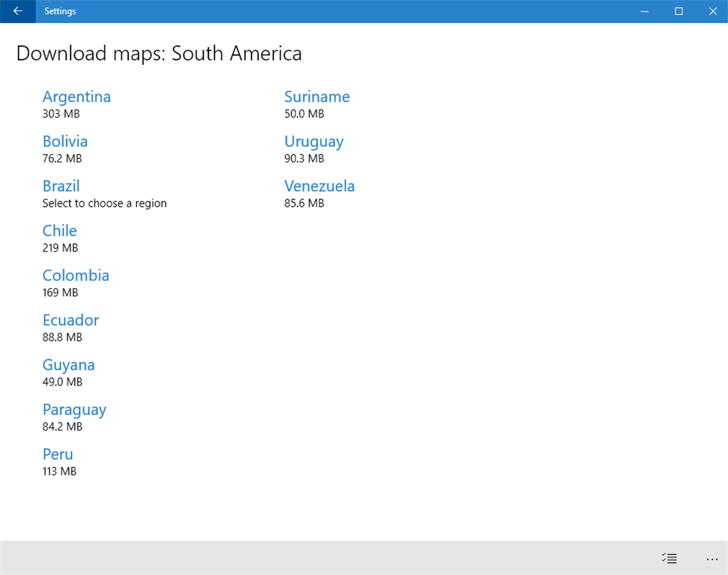Select Brazil to choose a region
Image resolution: width=728 pixels, height=575 pixels.
(x=61, y=186)
